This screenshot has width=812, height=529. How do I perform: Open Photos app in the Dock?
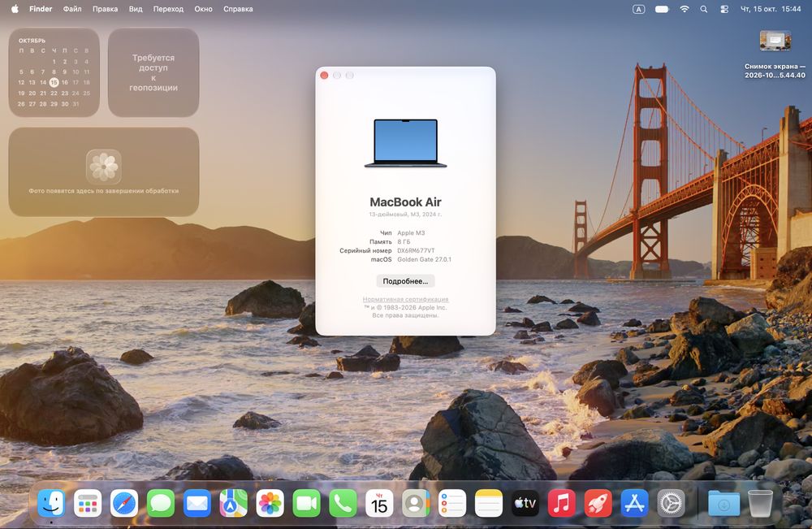pyautogui.click(x=270, y=503)
